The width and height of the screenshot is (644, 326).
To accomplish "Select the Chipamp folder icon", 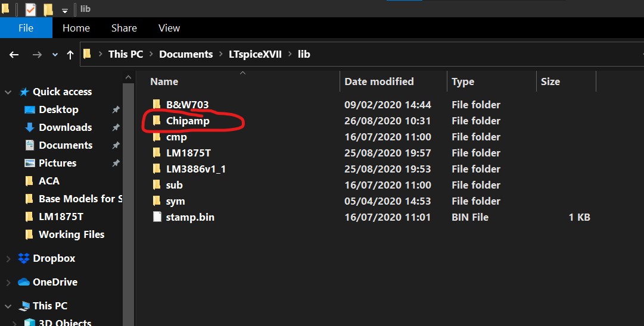I will 157,120.
